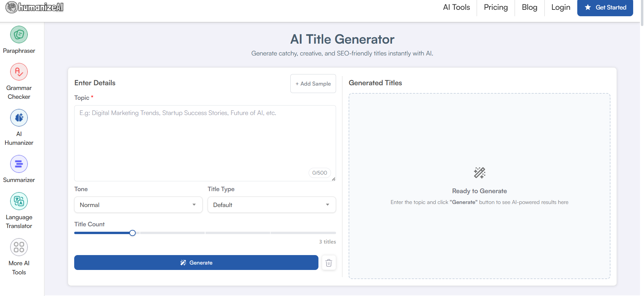The height and width of the screenshot is (296, 644).
Task: Open the Paraphraser tool icon
Action: pyautogui.click(x=19, y=35)
